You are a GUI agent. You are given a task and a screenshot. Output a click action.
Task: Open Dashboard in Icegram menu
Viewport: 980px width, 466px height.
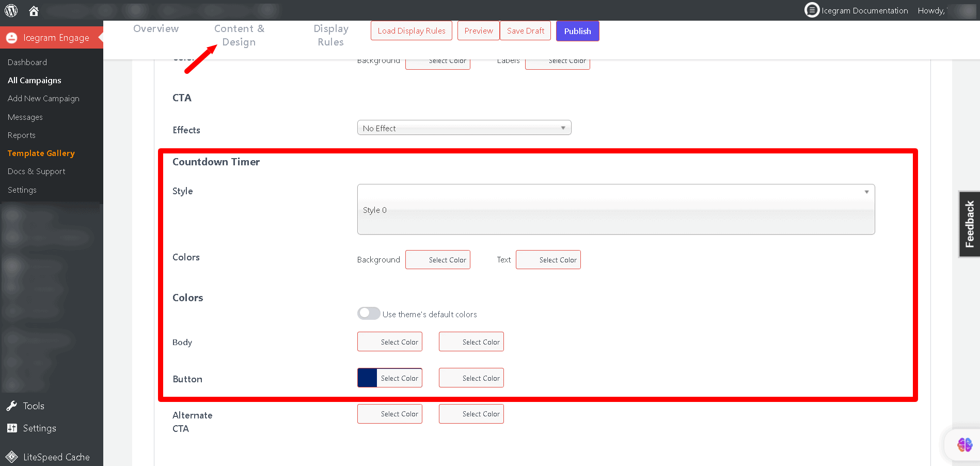(27, 62)
